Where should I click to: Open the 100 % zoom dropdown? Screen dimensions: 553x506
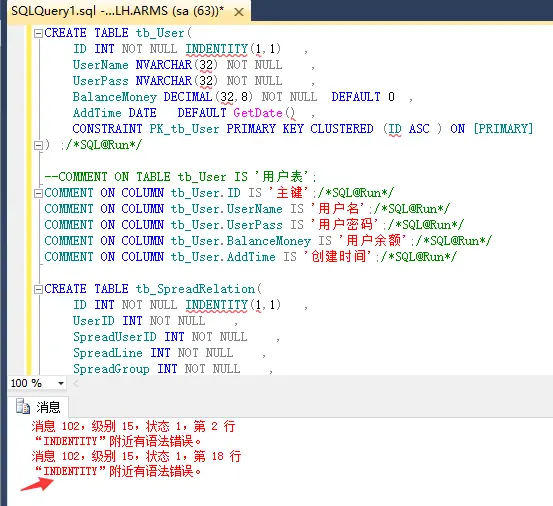click(61, 383)
